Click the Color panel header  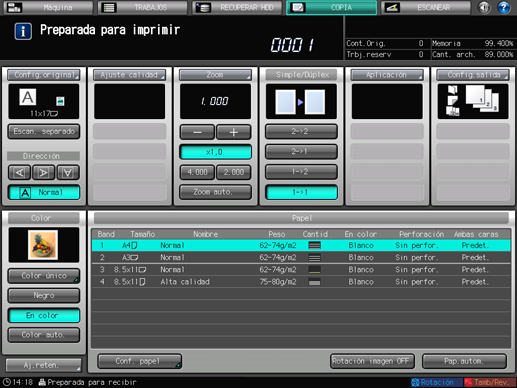pos(44,218)
